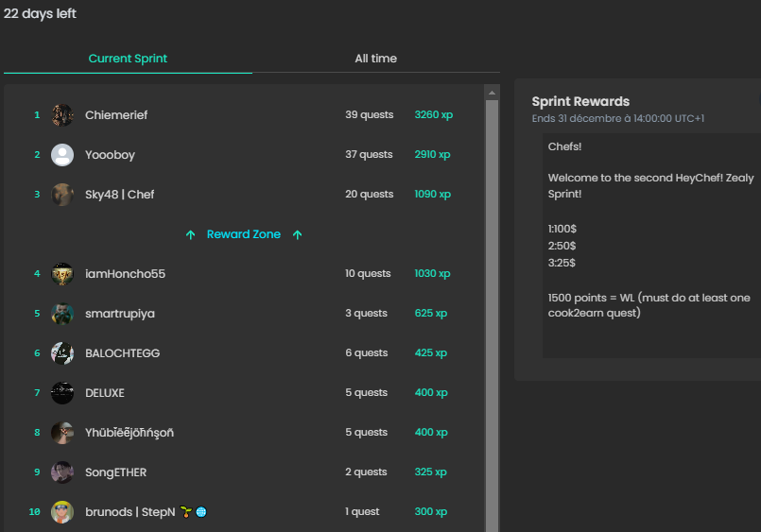Click the seedling emoji beside brunods | StepN
Image resolution: width=761 pixels, height=532 pixels.
pos(186,511)
